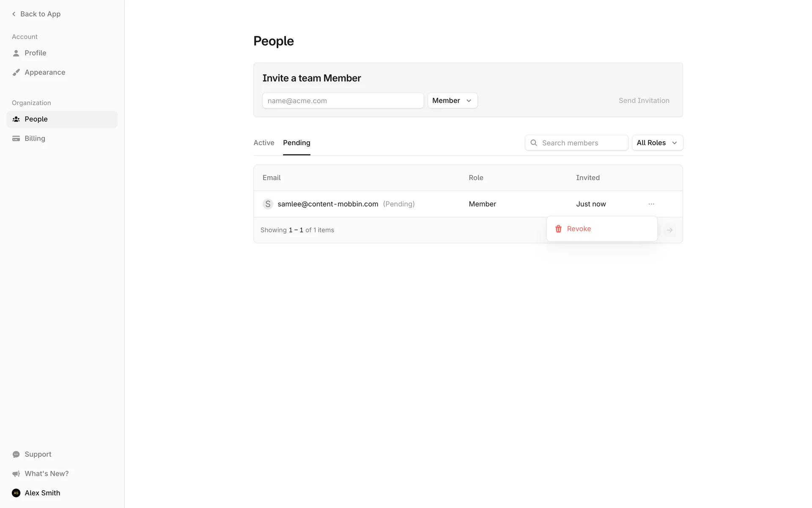Click the Appearance paintbrush icon

(x=16, y=72)
